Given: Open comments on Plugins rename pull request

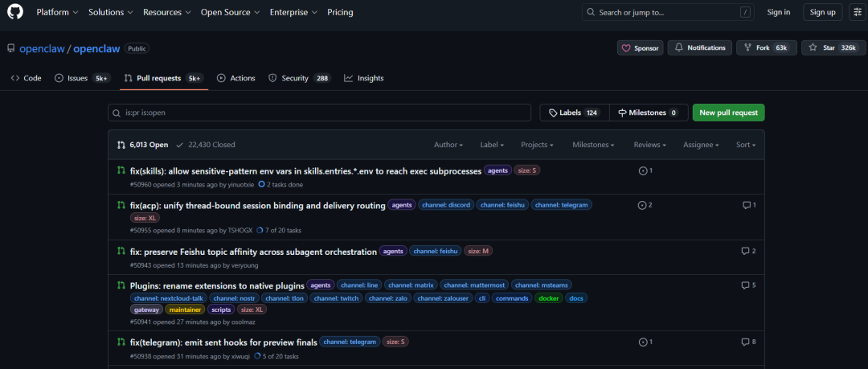Looking at the screenshot, I should 748,285.
